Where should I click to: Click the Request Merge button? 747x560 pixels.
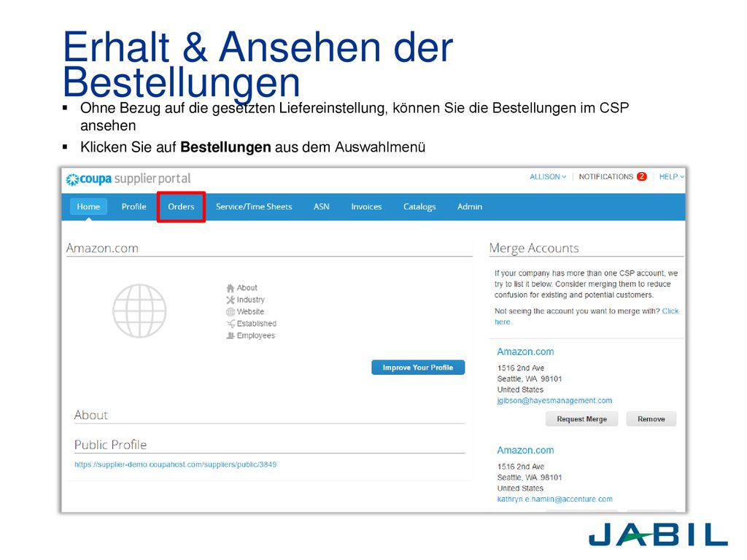(581, 419)
